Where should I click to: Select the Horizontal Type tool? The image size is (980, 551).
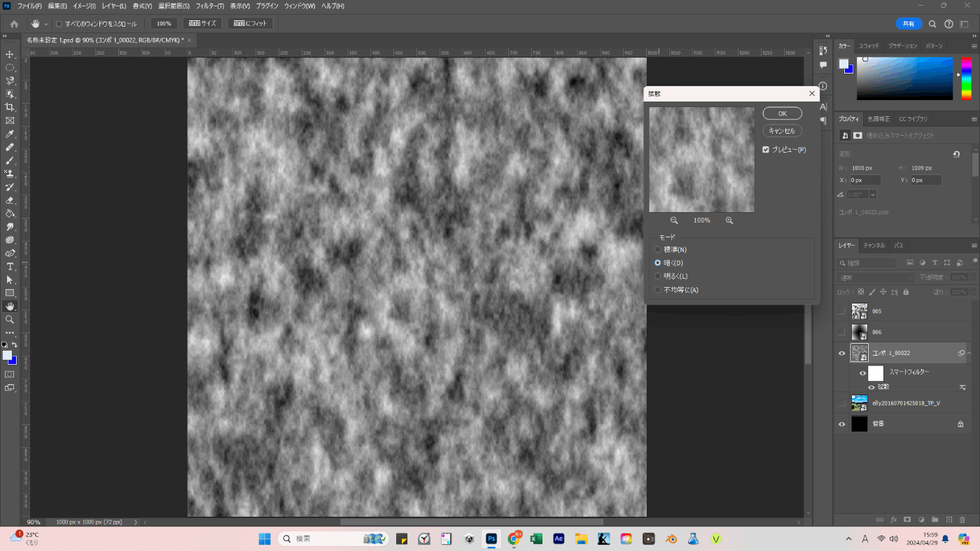point(10,267)
